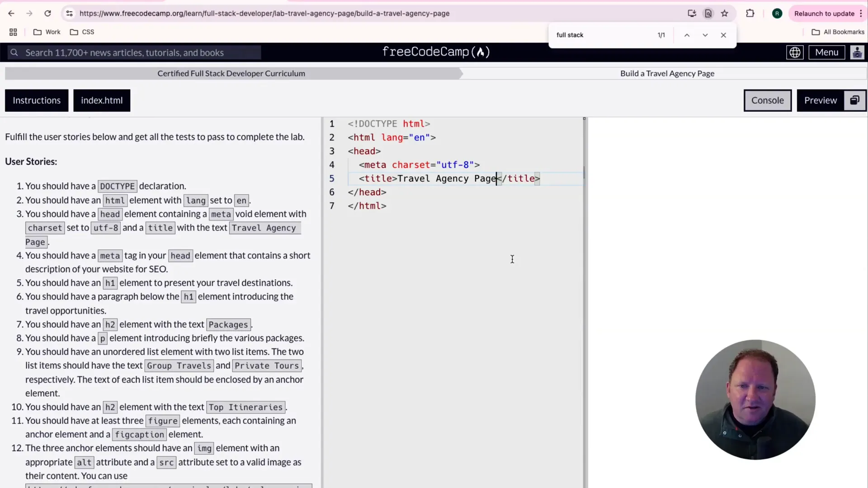Viewport: 868px width, 488px height.
Task: Click the install app icon in address bar
Action: pos(692,14)
